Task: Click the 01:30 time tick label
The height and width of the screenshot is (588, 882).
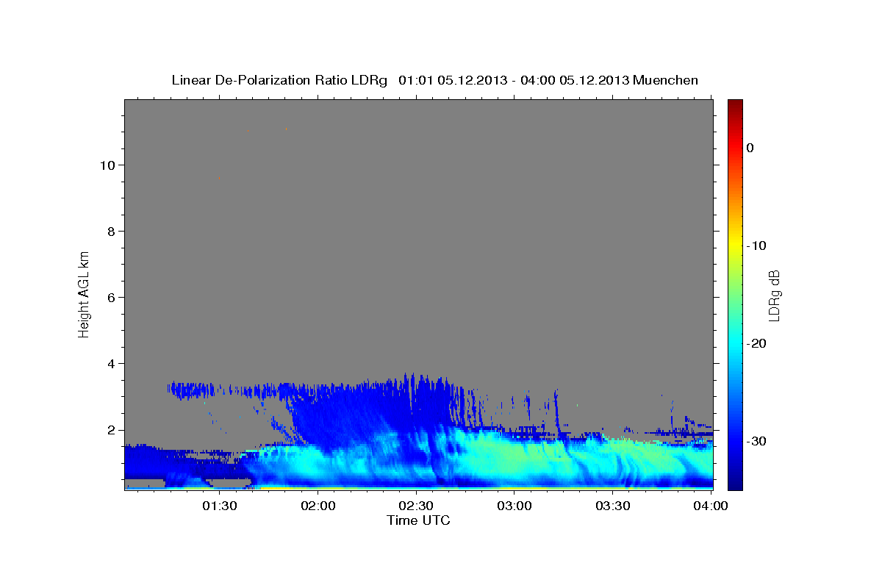Action: pyautogui.click(x=219, y=506)
